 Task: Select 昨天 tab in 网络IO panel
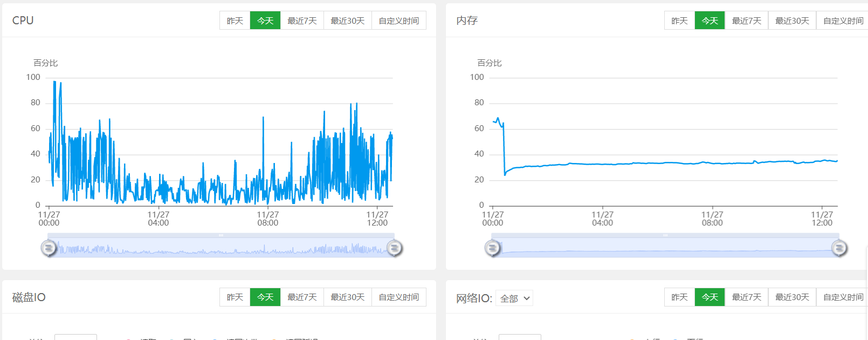coord(680,297)
